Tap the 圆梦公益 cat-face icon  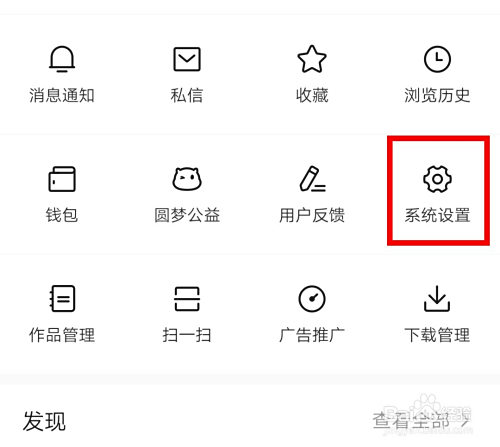[x=187, y=179]
